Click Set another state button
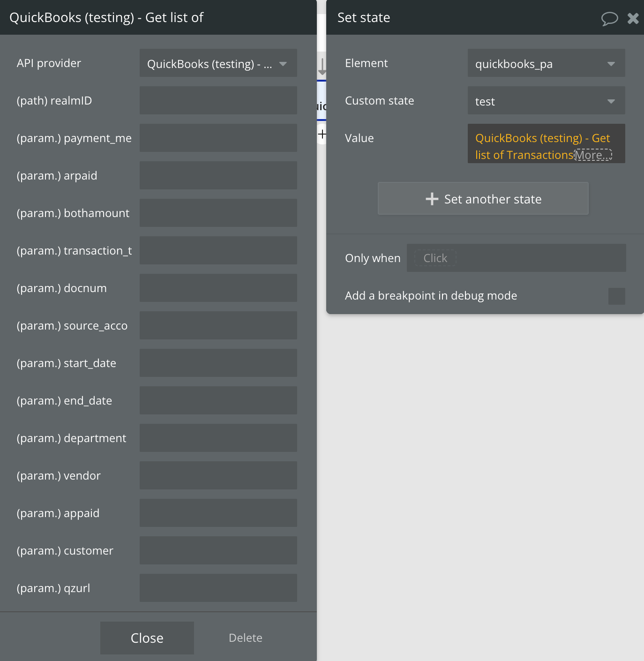 click(x=483, y=198)
